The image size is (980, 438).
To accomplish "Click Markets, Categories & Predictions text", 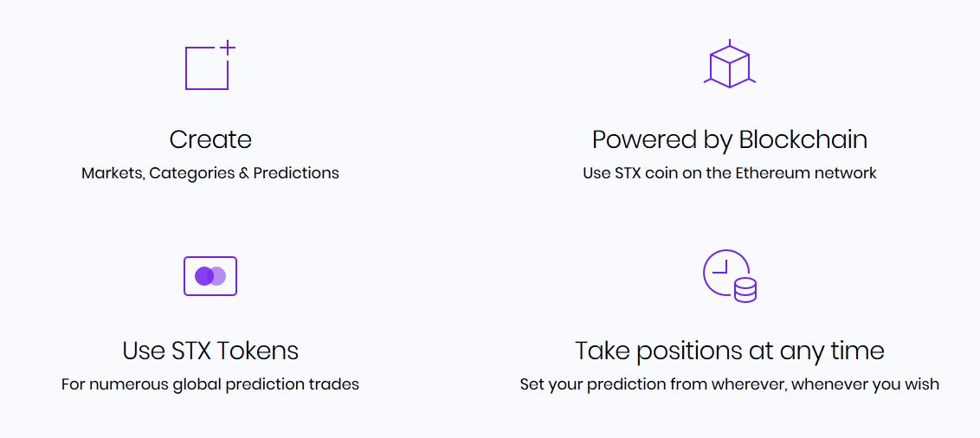I will point(210,173).
